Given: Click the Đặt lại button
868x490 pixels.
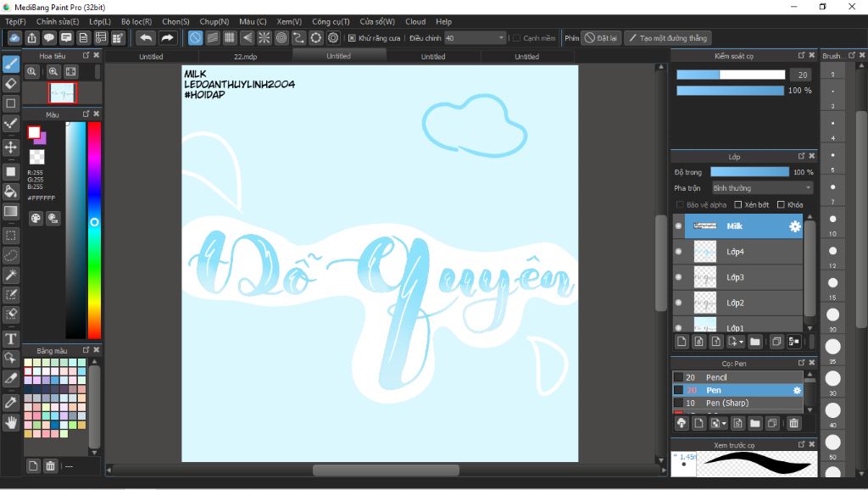Looking at the screenshot, I should click(x=601, y=38).
